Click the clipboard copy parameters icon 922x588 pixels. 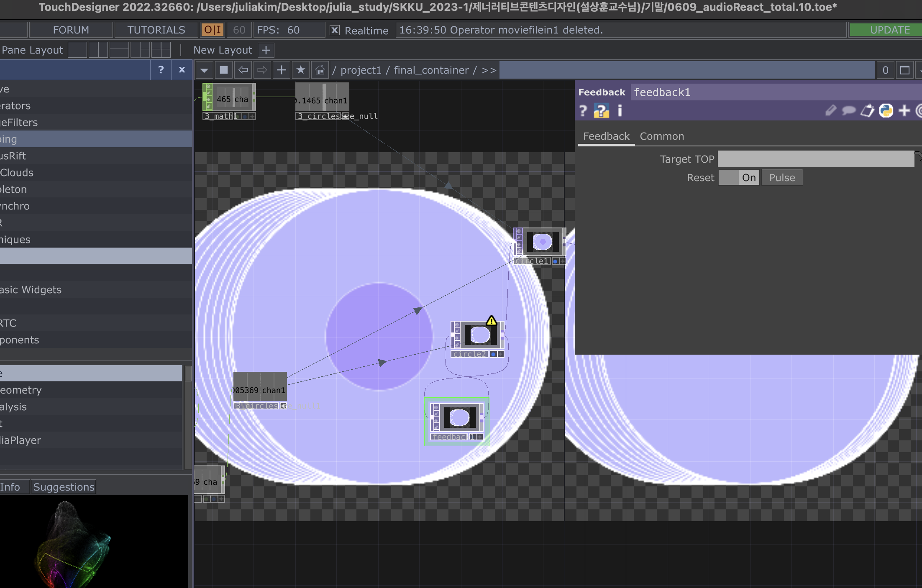(x=867, y=111)
